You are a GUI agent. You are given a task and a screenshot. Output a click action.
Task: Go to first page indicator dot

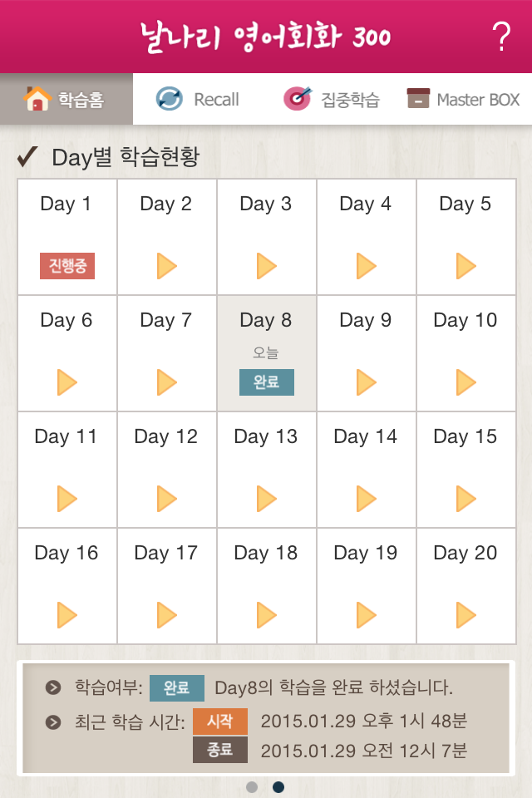252,787
